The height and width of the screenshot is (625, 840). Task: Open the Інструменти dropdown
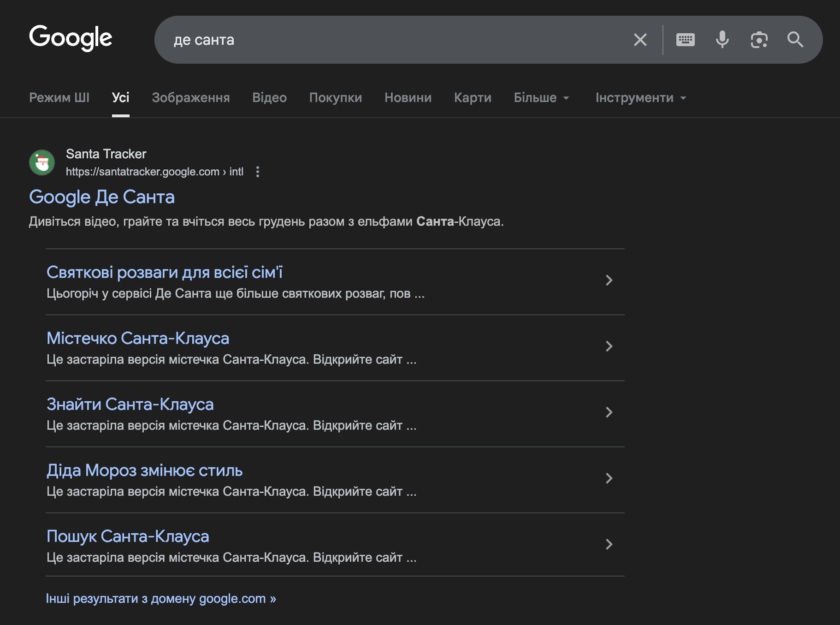pos(640,98)
